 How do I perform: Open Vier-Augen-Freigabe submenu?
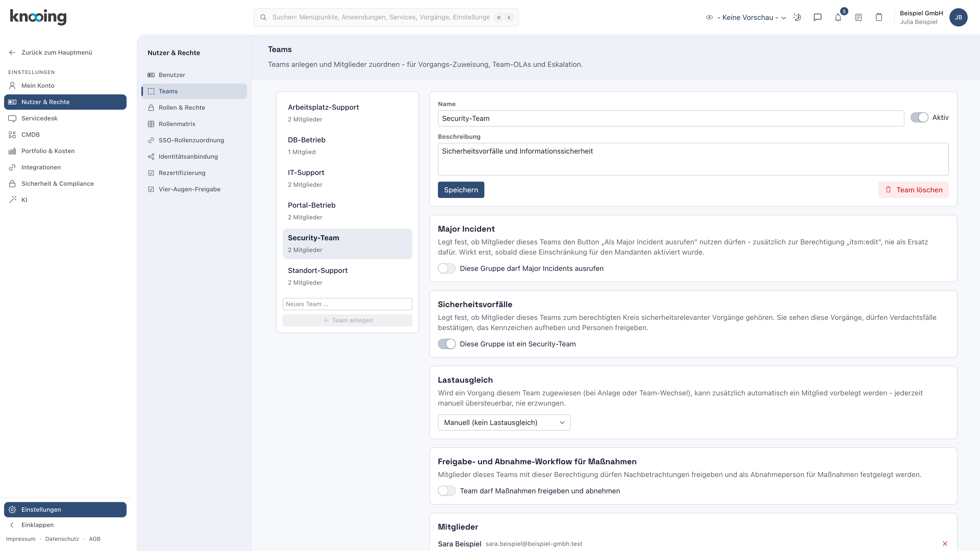pos(194,189)
